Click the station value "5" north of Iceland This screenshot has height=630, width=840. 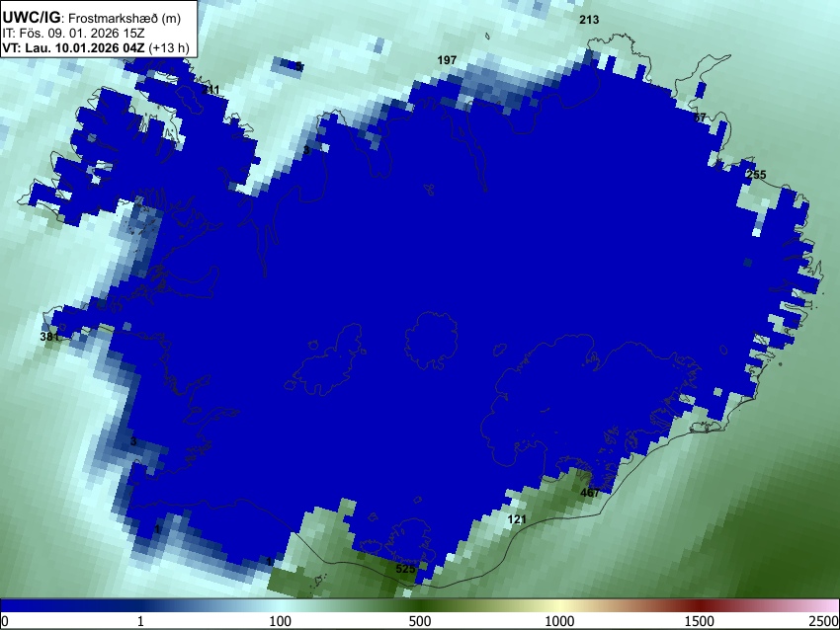[x=298, y=66]
